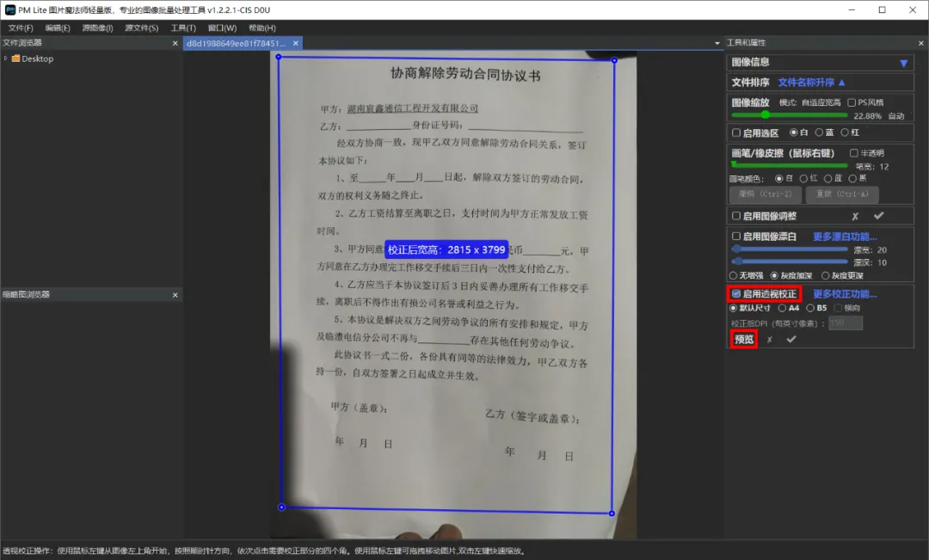Image resolution: width=929 pixels, height=560 pixels.
Task: Click the 自动 zoom label
Action: pyautogui.click(x=896, y=116)
